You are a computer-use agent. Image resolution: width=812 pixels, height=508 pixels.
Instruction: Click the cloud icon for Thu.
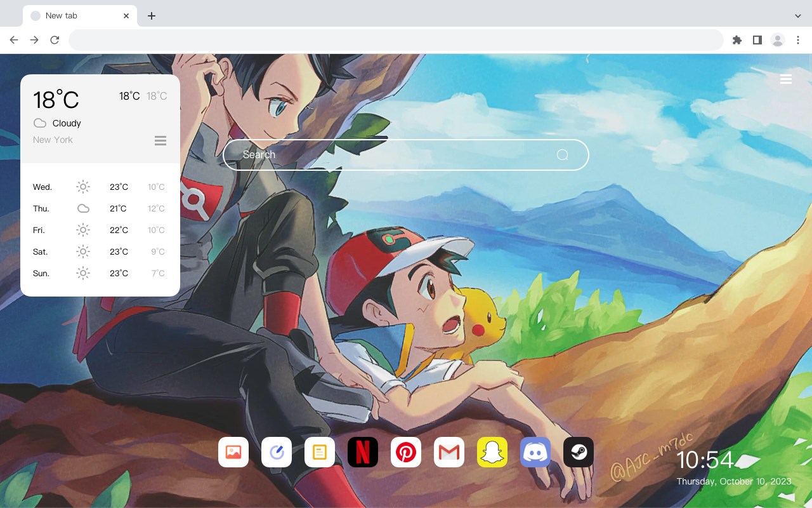pos(83,208)
